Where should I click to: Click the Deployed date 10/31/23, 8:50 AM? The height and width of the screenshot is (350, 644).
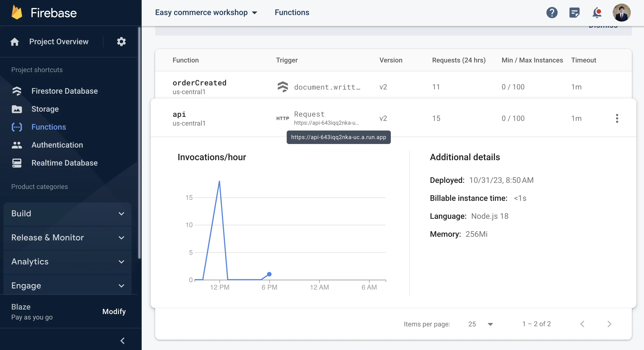coord(501,180)
